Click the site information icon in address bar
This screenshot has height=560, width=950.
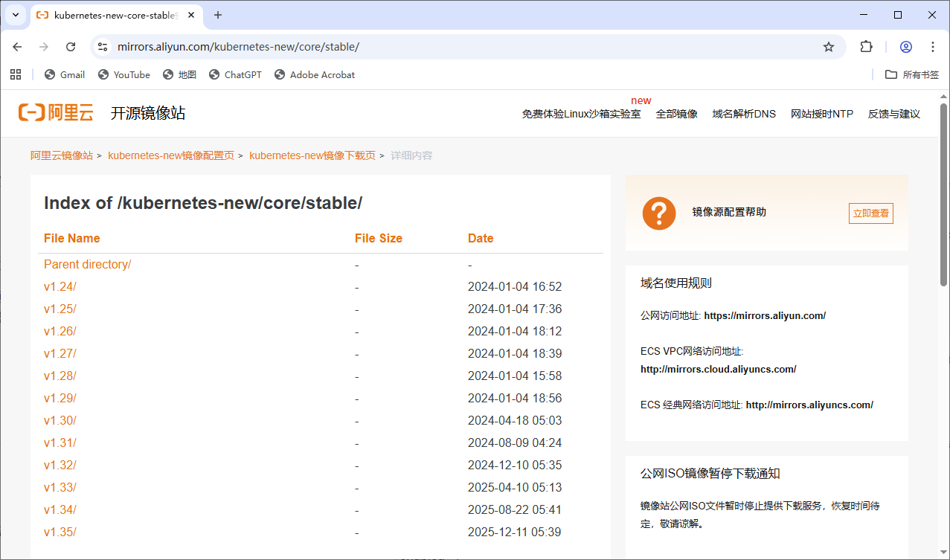click(103, 47)
